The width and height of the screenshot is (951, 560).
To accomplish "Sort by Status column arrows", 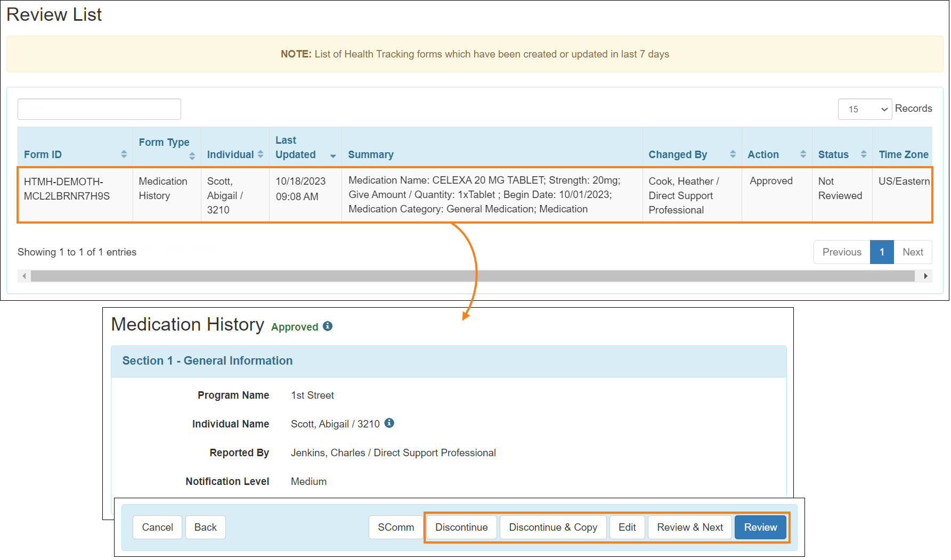I will [864, 154].
